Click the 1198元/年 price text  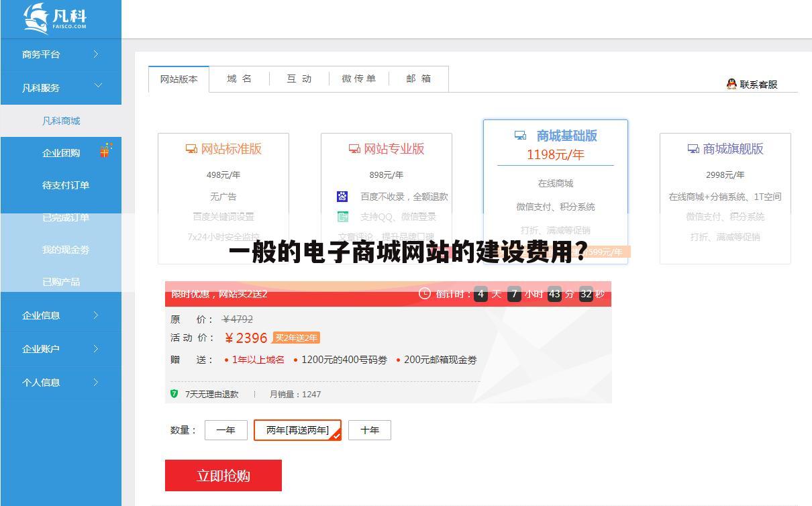556,155
